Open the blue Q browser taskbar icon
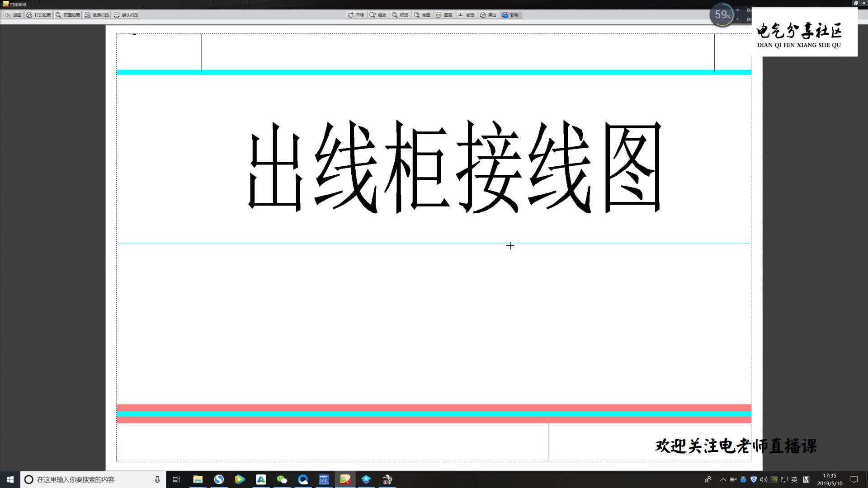Screen dimensions: 868x488 (303, 479)
